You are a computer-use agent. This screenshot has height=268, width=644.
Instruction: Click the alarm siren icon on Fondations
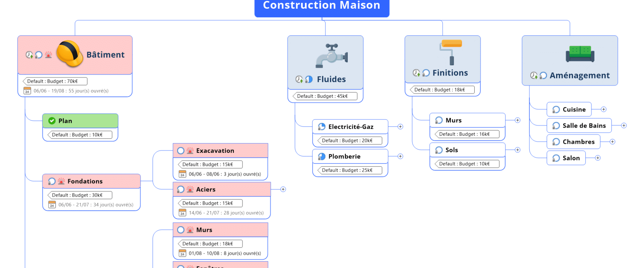(x=61, y=181)
